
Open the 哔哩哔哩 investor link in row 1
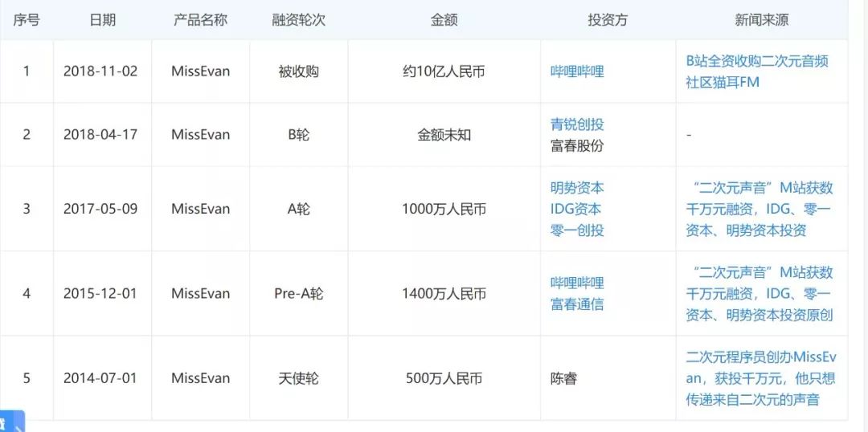[x=577, y=71]
